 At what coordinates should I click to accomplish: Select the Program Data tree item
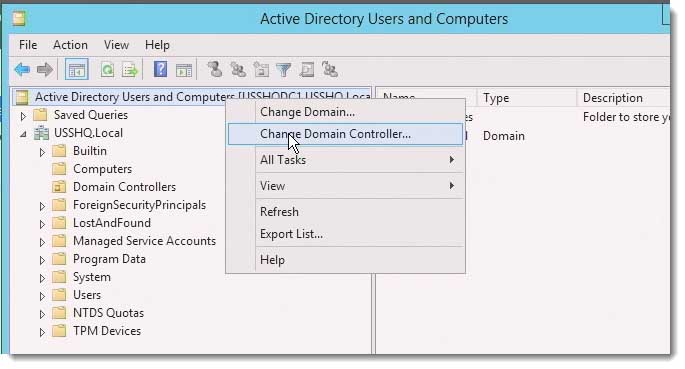(109, 259)
